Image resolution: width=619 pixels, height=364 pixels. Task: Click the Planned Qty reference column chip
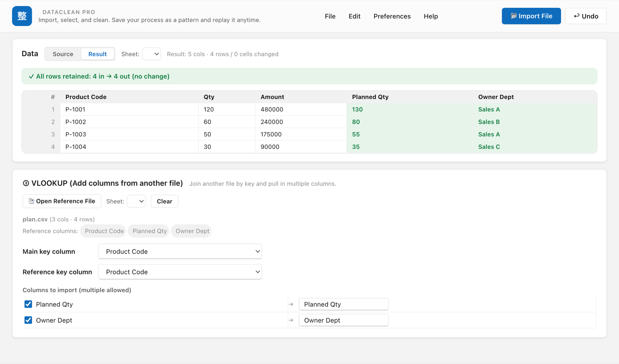(149, 231)
